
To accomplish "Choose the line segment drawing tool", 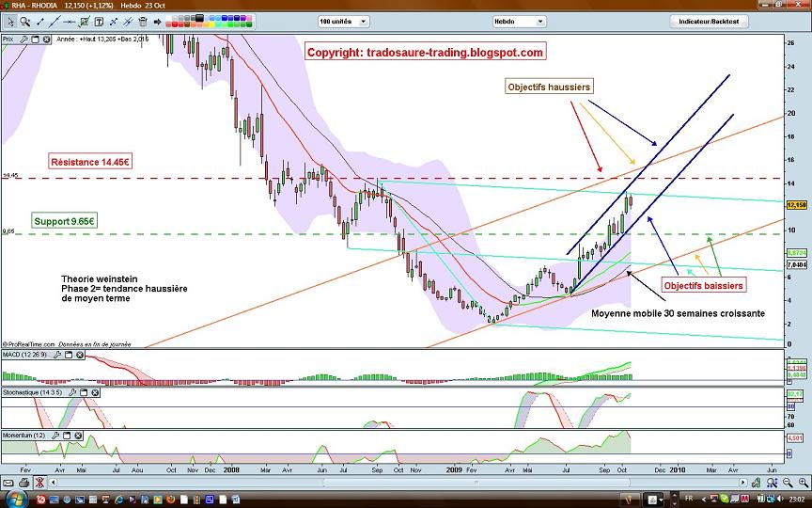I will [x=39, y=22].
